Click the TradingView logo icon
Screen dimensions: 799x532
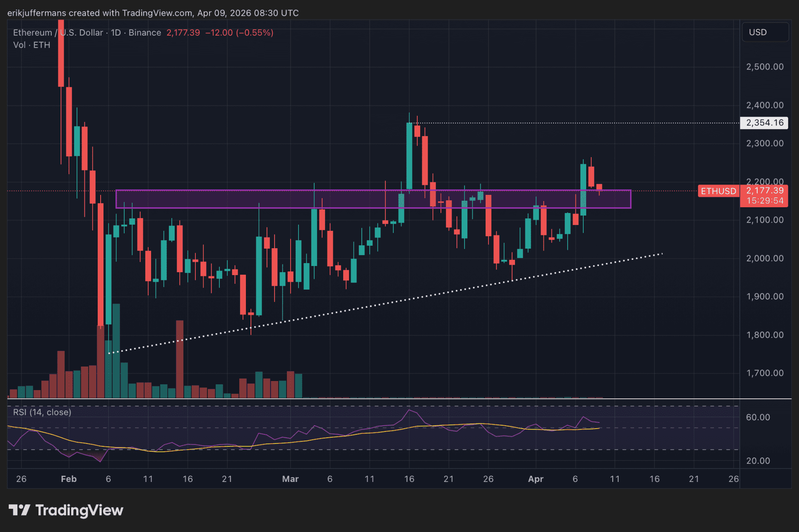click(19, 510)
